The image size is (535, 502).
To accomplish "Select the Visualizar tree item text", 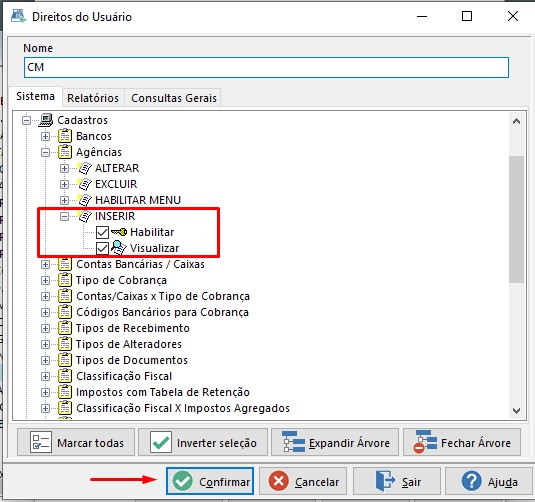I will point(155,248).
